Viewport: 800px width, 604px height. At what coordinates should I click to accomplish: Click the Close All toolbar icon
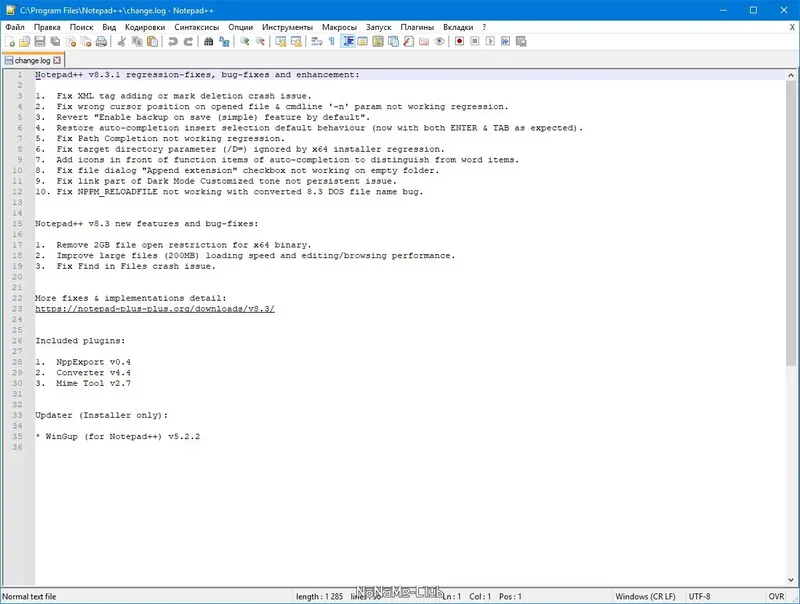pos(86,42)
